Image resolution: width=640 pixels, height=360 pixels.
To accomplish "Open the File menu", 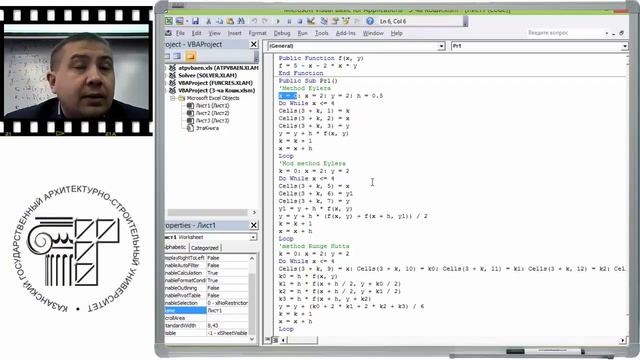I will [180, 33].
